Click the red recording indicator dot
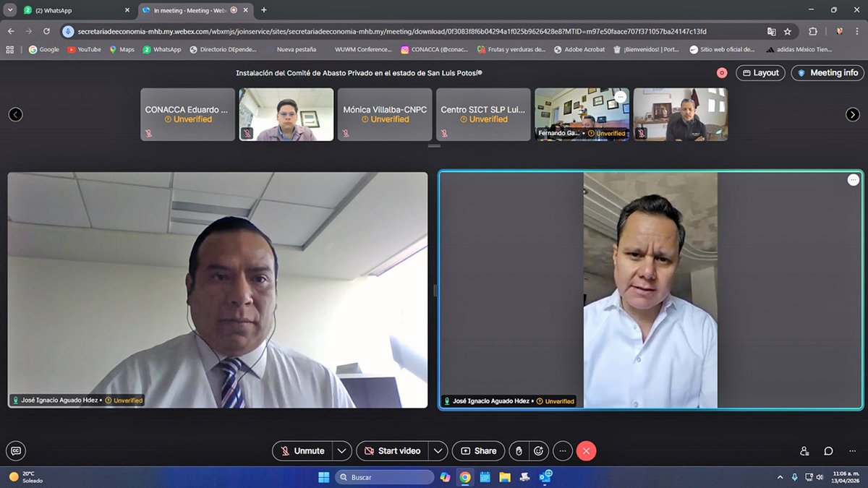Viewport: 868px width, 488px height. tap(721, 72)
